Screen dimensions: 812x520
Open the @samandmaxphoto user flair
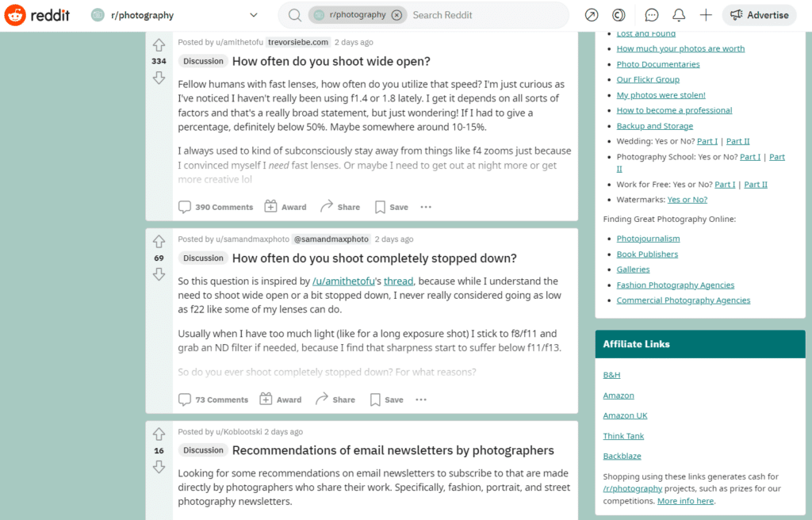[331, 239]
